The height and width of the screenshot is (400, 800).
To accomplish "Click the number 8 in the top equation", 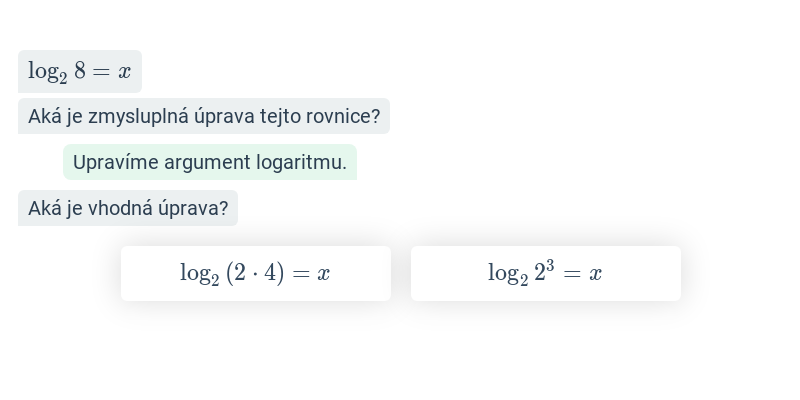I will coord(80,70).
